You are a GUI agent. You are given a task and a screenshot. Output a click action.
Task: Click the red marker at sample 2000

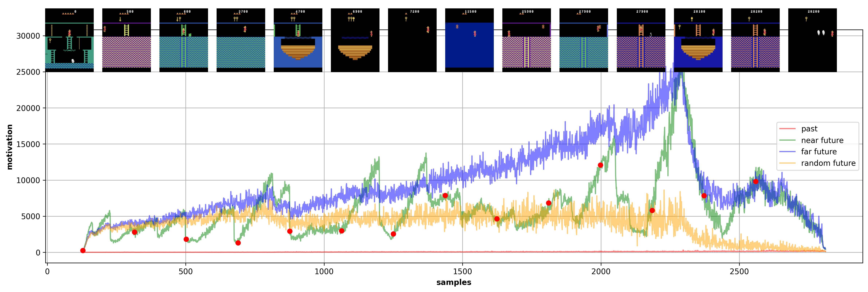point(600,165)
